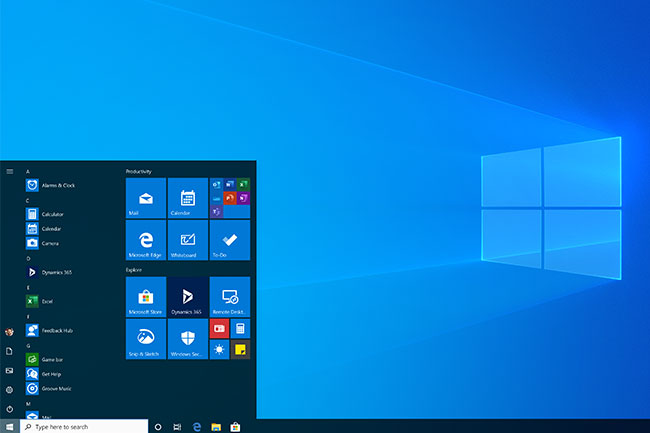This screenshot has height=433, width=650.
Task: Open Excel from the app list
Action: (x=39, y=301)
